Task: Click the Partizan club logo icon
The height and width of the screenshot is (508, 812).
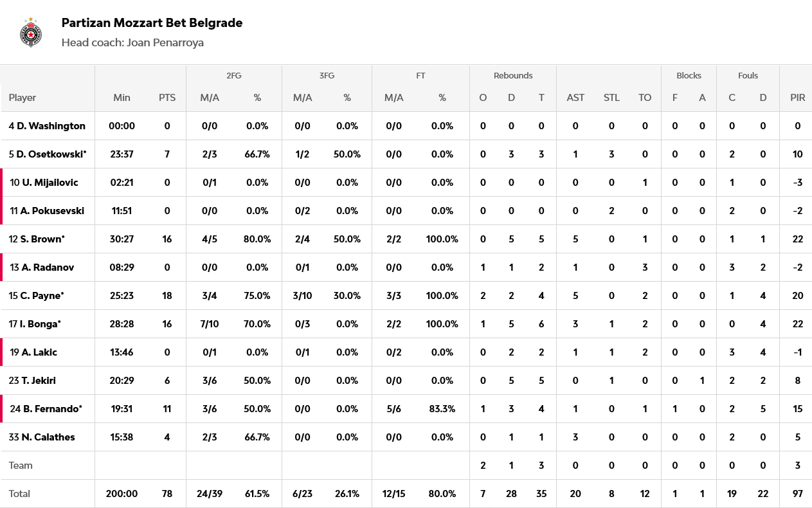Action: tap(31, 32)
